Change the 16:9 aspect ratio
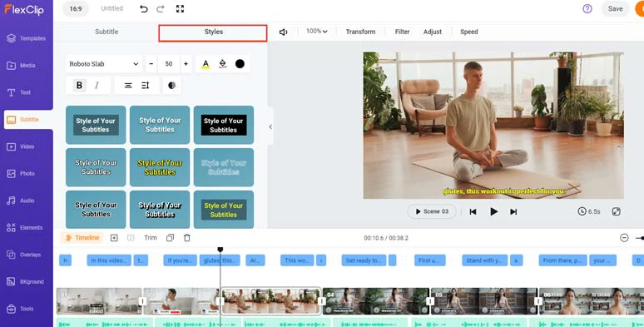The image size is (644, 327). pyautogui.click(x=76, y=8)
